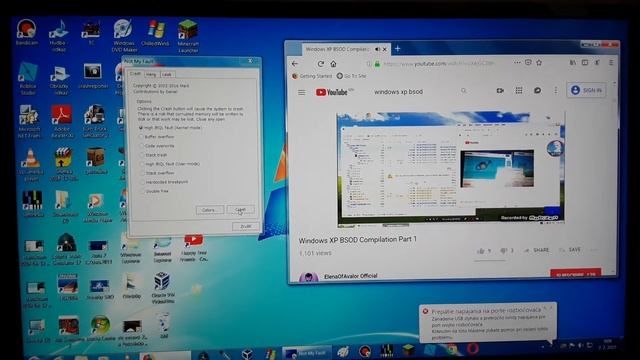This screenshot has height=360, width=640.
Task: Close the USB hub power notification balloon
Action: (x=551, y=308)
